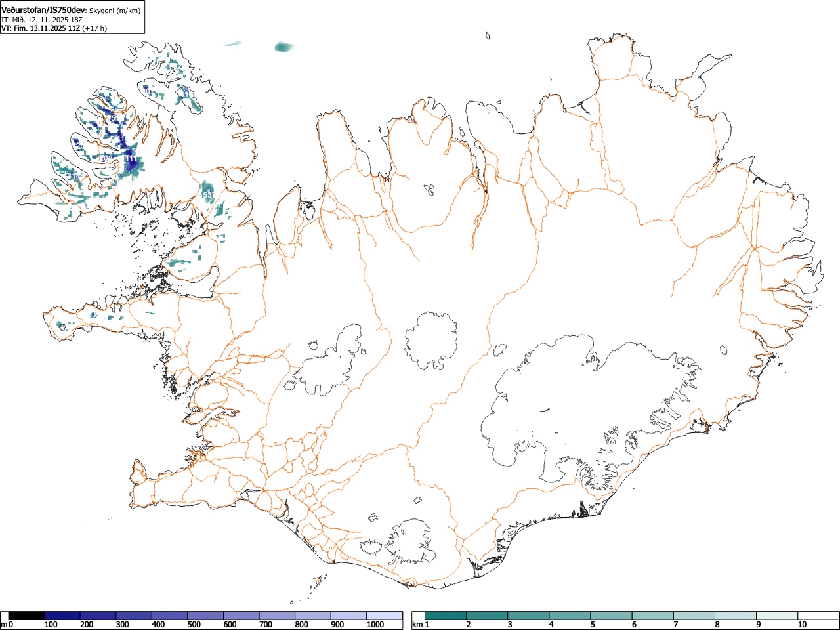Click the '1000' tick label on meter legend

(375, 625)
